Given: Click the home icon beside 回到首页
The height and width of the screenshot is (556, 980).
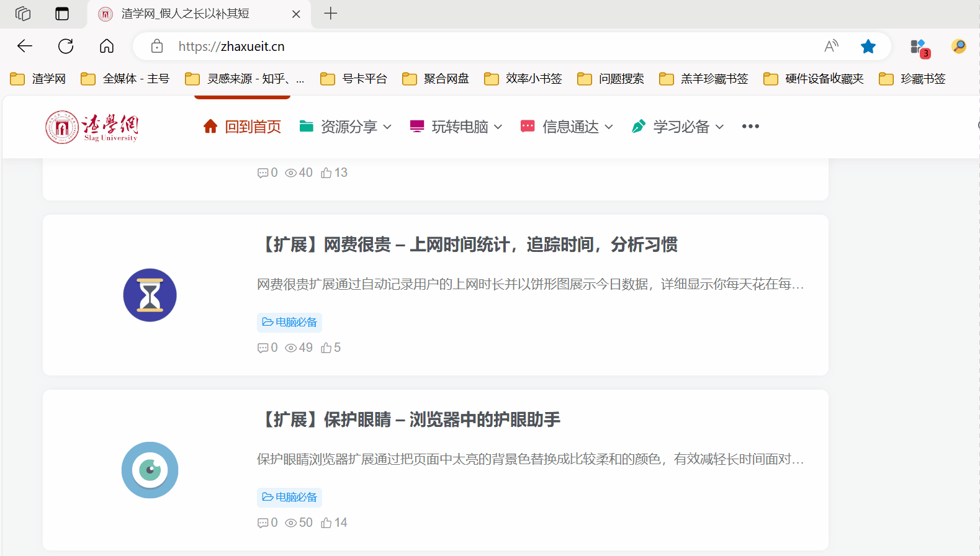Looking at the screenshot, I should (210, 127).
